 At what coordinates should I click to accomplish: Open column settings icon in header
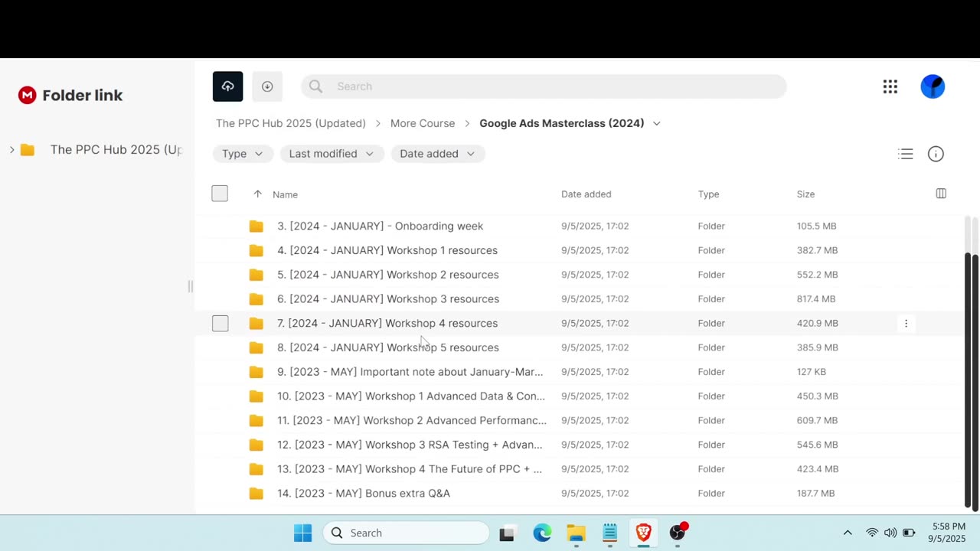click(x=941, y=194)
